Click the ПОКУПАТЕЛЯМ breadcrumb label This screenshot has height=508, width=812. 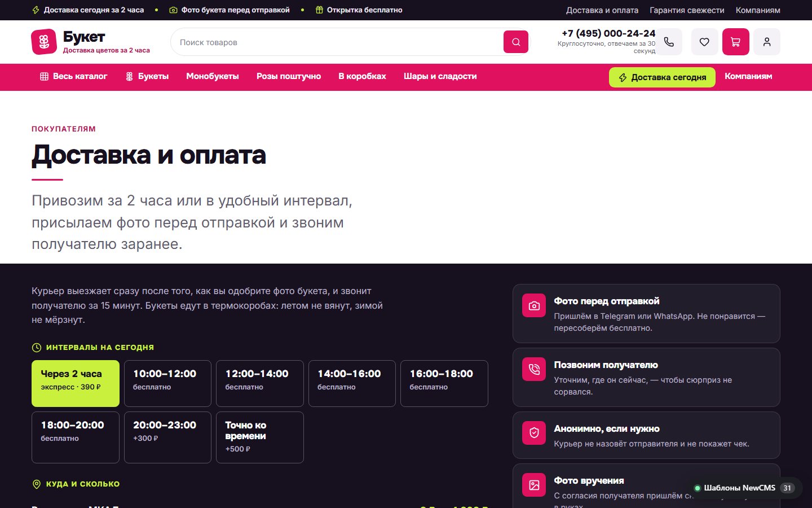click(64, 129)
